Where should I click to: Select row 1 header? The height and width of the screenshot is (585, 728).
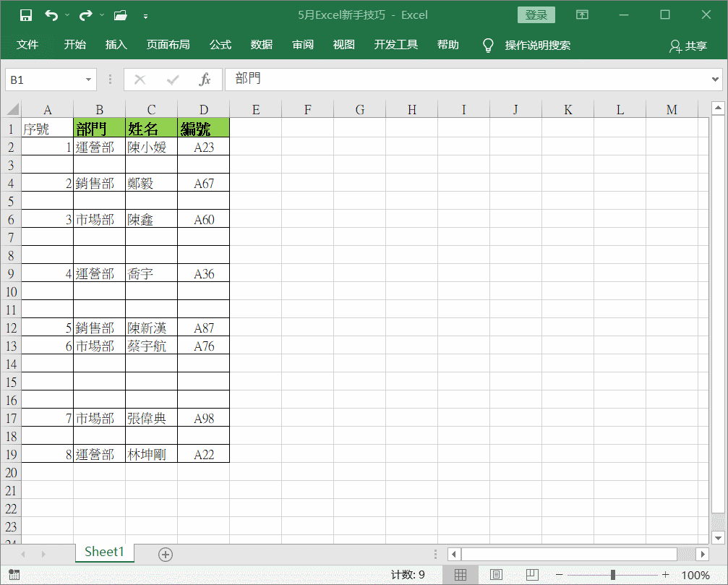11,129
